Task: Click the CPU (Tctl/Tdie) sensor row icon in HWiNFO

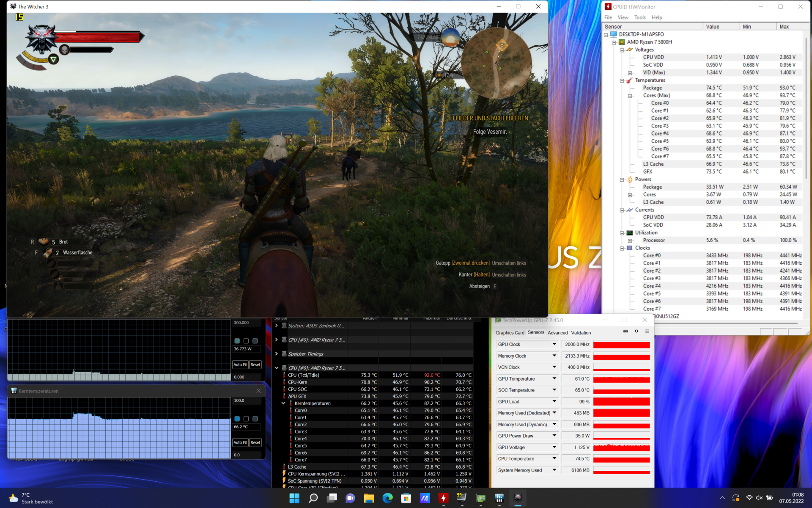Action: [x=284, y=375]
